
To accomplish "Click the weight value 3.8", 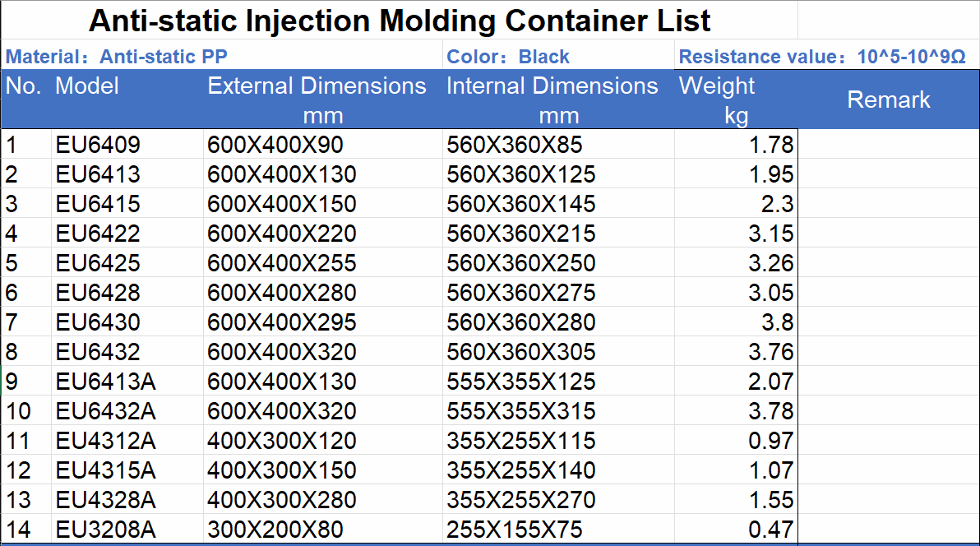I will click(x=776, y=323).
